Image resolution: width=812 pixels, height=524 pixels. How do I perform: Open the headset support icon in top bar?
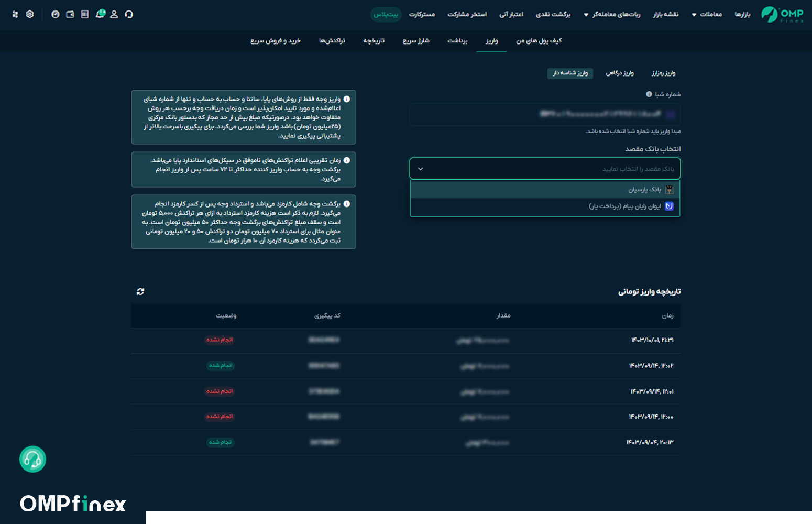click(129, 14)
